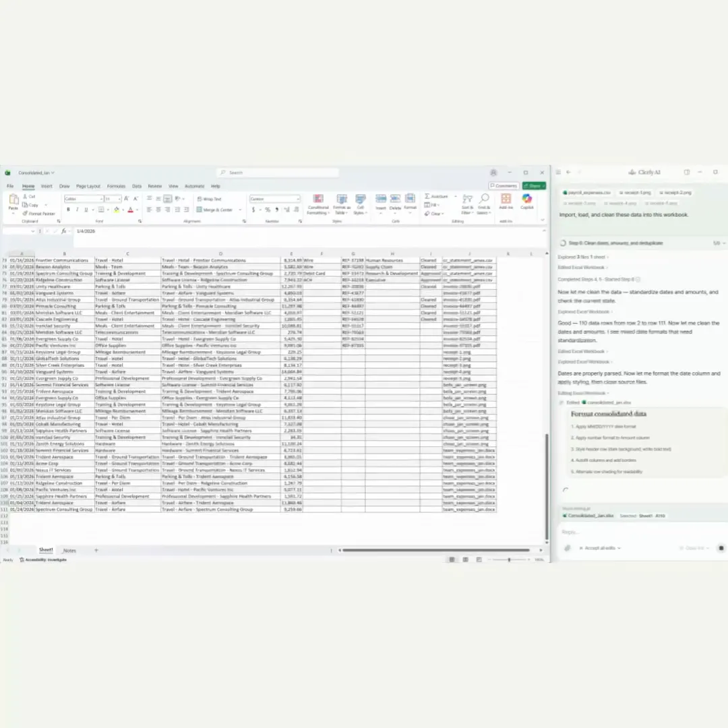Screen dimensions: 728x728
Task: Click the Copilot icon in the ribbon
Action: (526, 201)
